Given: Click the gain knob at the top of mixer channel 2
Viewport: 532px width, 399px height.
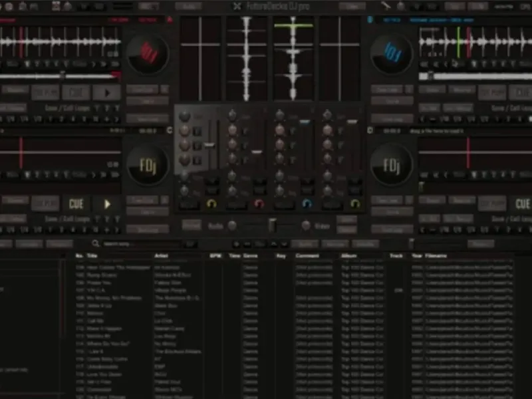Looking at the screenshot, I should click(x=232, y=116).
